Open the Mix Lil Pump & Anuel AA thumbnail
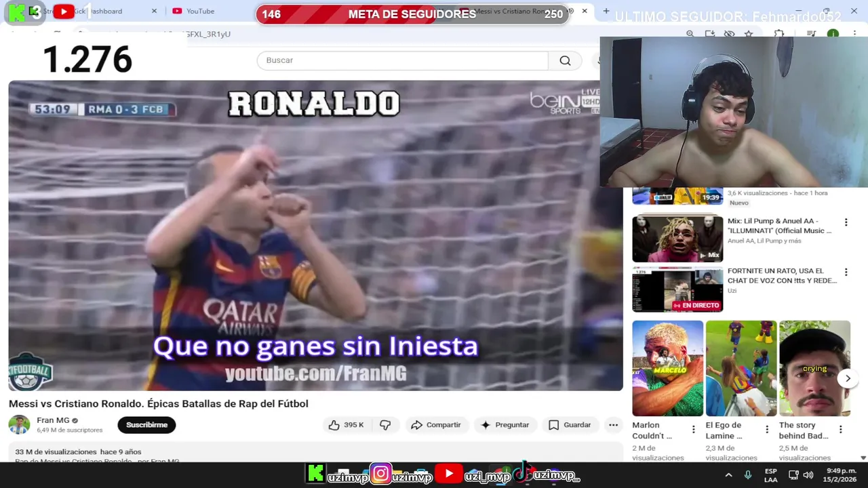868x488 pixels. (x=677, y=239)
